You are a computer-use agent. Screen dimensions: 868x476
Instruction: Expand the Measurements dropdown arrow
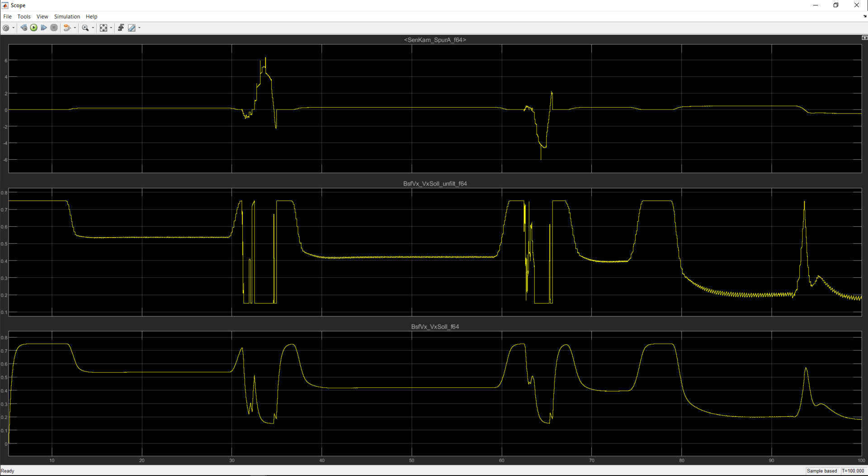pos(139,28)
